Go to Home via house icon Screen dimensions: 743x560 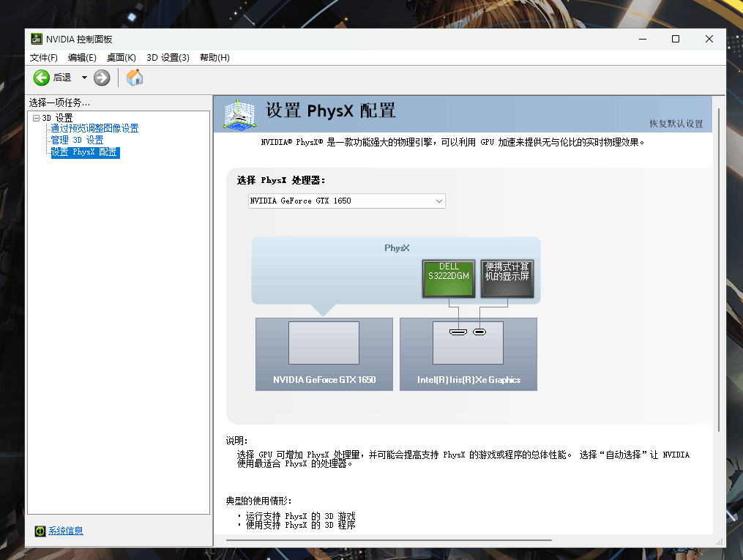135,77
